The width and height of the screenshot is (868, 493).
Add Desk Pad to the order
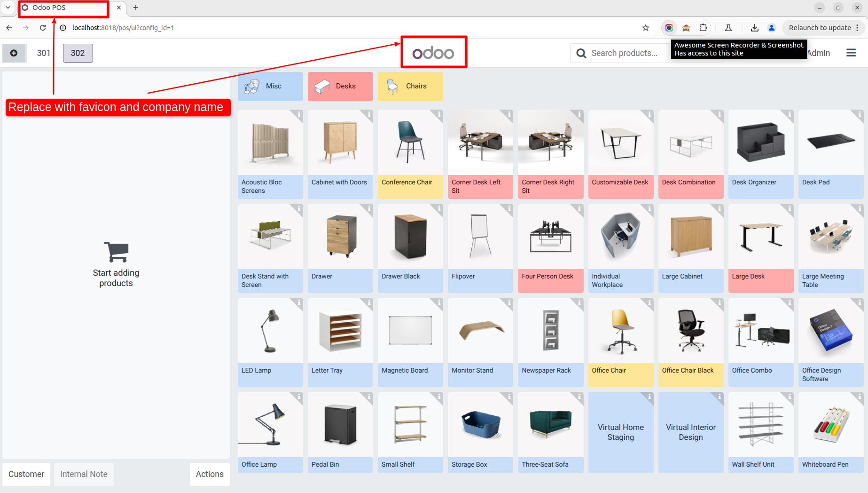click(x=831, y=154)
